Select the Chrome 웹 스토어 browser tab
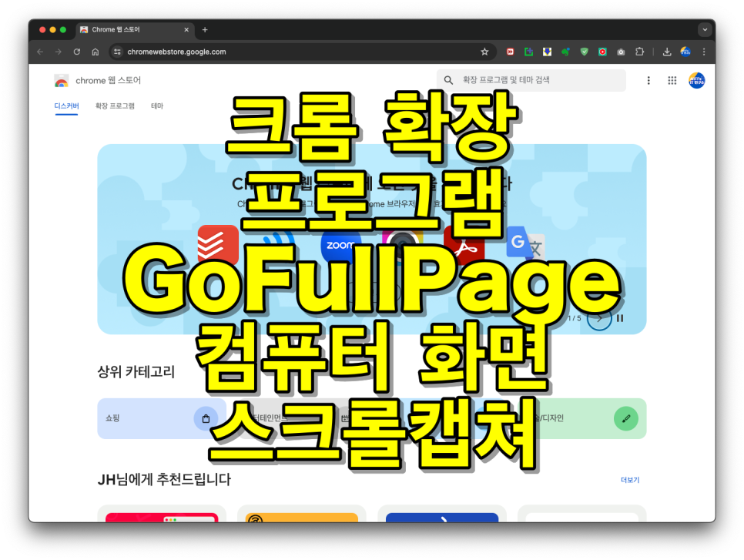744x560 pixels. (135, 29)
